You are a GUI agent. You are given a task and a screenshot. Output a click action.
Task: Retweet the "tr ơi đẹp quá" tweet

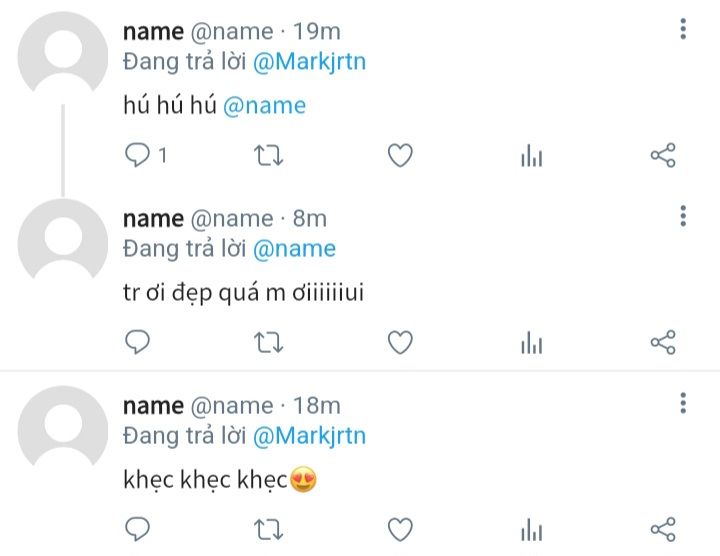269,342
